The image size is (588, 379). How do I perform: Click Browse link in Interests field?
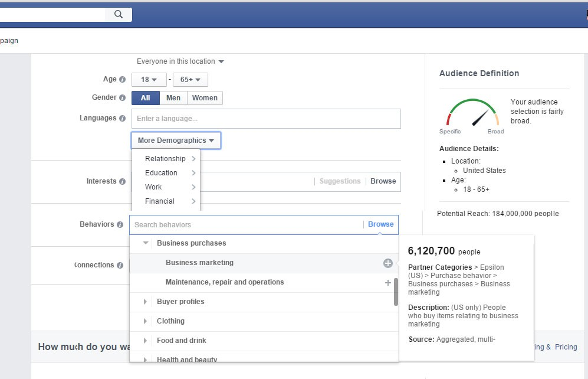coord(383,181)
